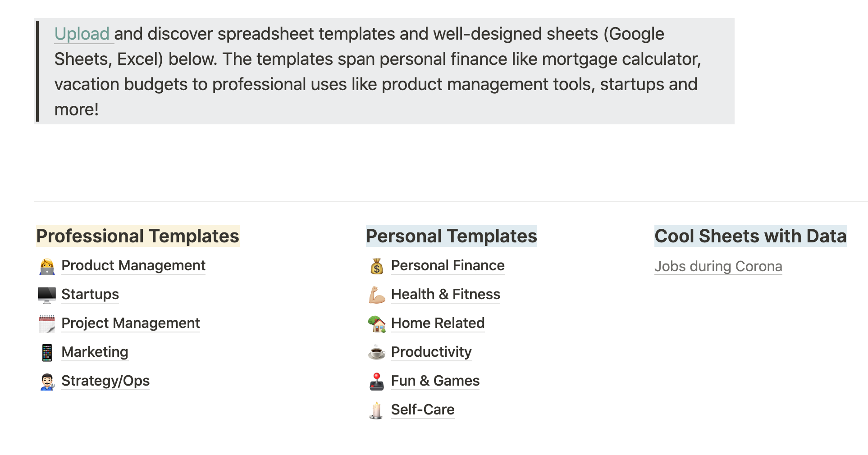Click the joystick icon beside Fun & Games

tap(377, 382)
